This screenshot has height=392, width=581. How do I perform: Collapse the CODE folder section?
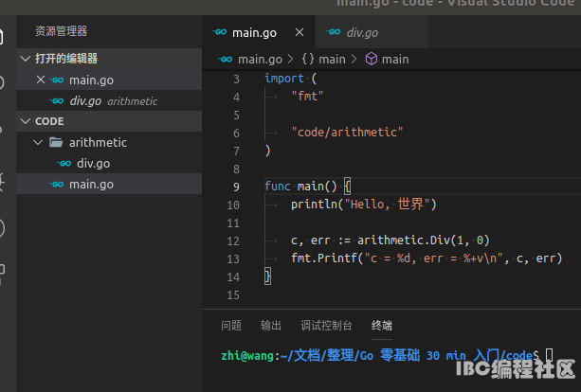click(x=26, y=121)
